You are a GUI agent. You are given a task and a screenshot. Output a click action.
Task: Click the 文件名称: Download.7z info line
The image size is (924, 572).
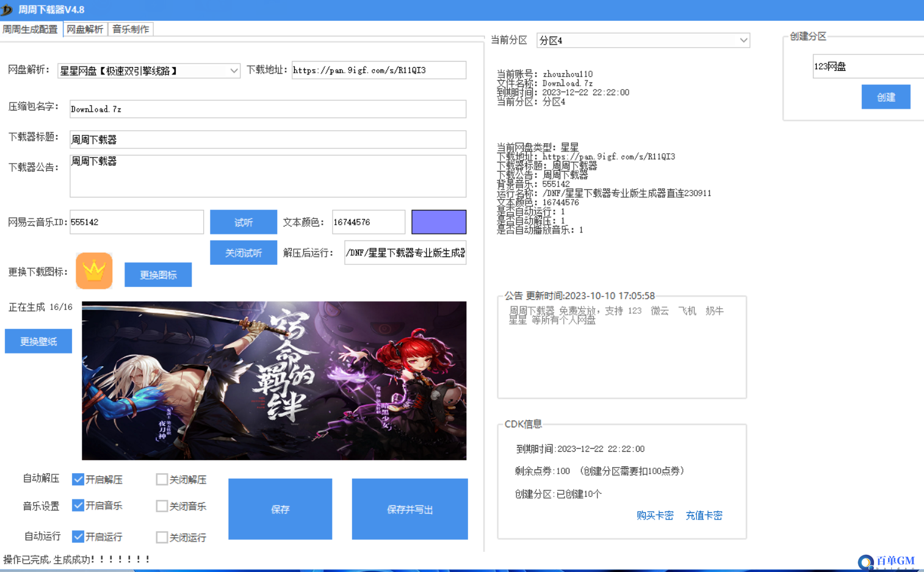[545, 83]
